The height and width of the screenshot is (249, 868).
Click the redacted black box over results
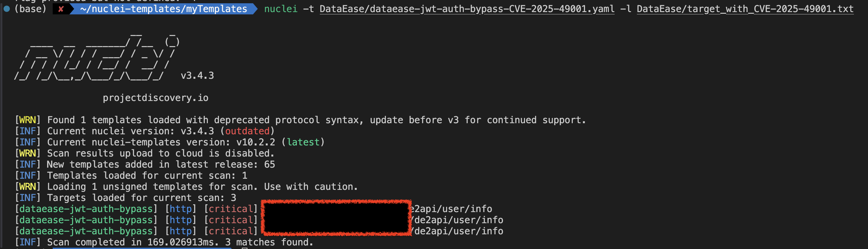(x=336, y=218)
